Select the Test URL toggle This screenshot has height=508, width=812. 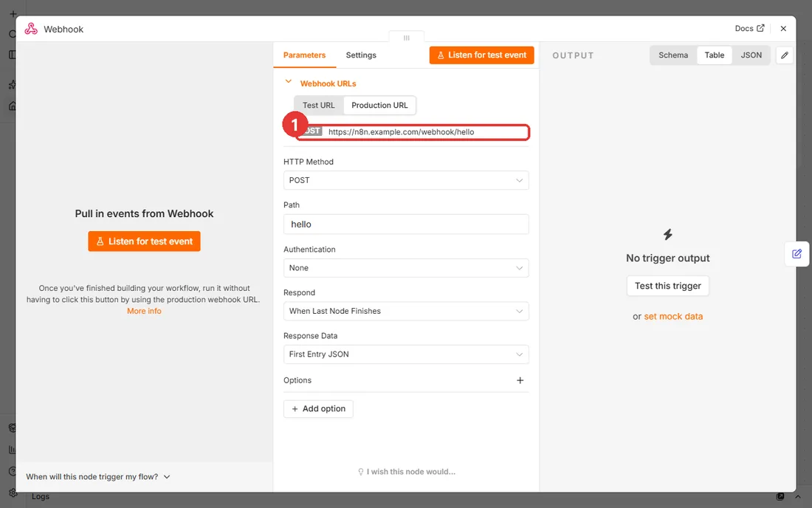coord(318,105)
